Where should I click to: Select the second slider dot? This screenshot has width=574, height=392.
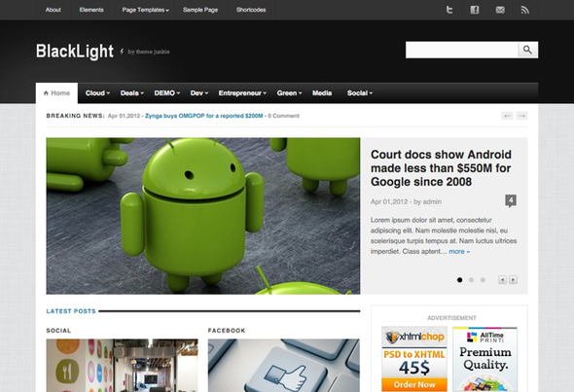coord(471,280)
